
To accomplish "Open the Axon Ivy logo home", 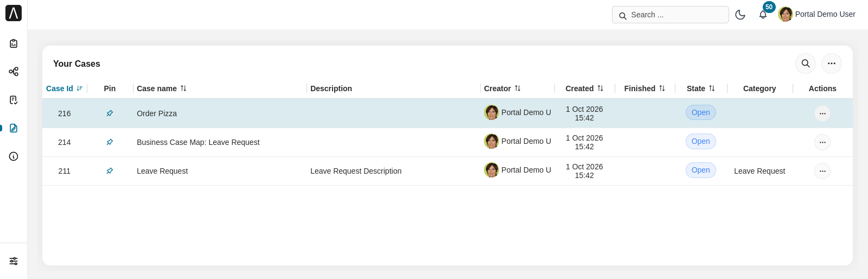I will click(14, 13).
